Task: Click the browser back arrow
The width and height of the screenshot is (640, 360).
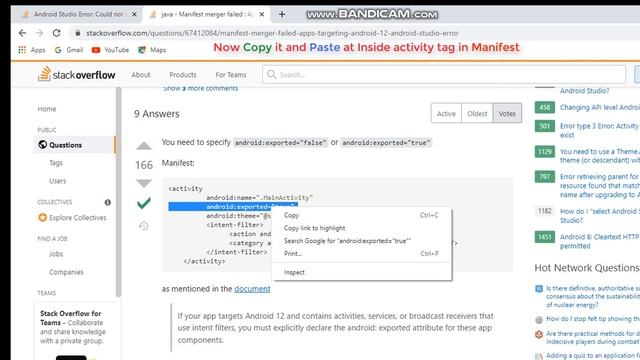Action: [22, 33]
